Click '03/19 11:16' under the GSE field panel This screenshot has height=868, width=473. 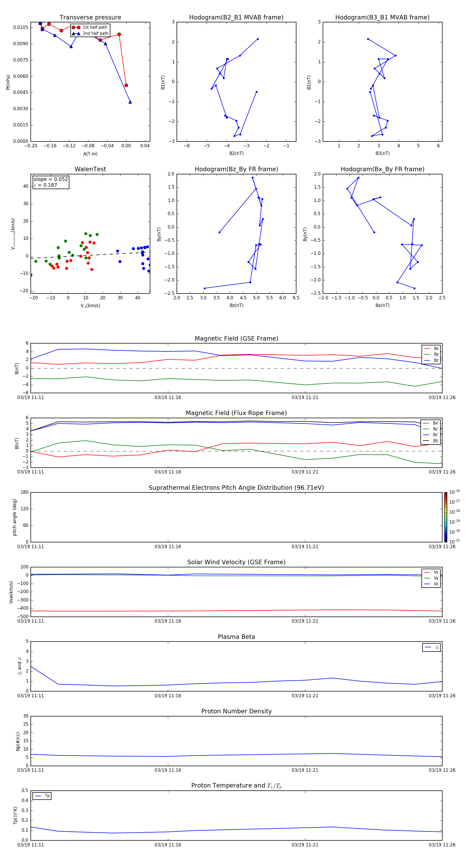[x=168, y=397]
